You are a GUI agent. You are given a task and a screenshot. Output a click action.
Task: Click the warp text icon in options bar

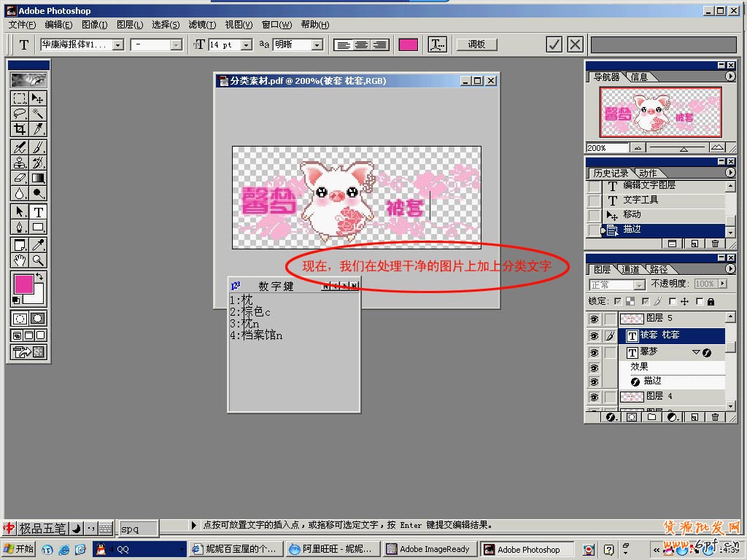(438, 44)
